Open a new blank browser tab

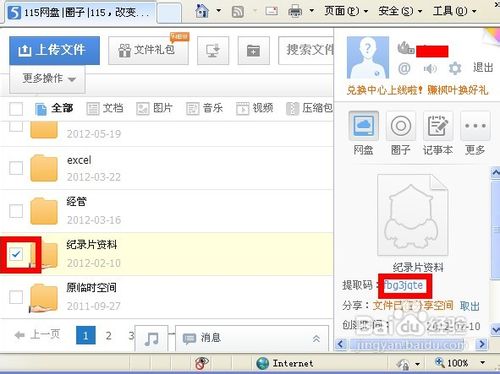pyautogui.click(x=169, y=13)
